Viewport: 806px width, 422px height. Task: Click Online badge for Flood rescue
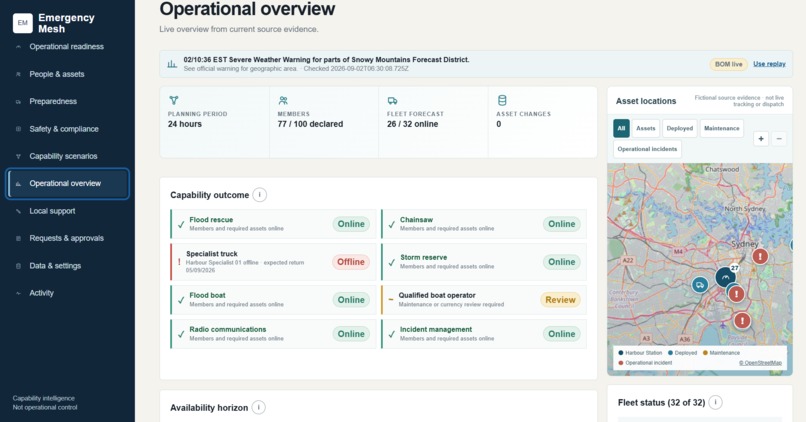(x=351, y=224)
